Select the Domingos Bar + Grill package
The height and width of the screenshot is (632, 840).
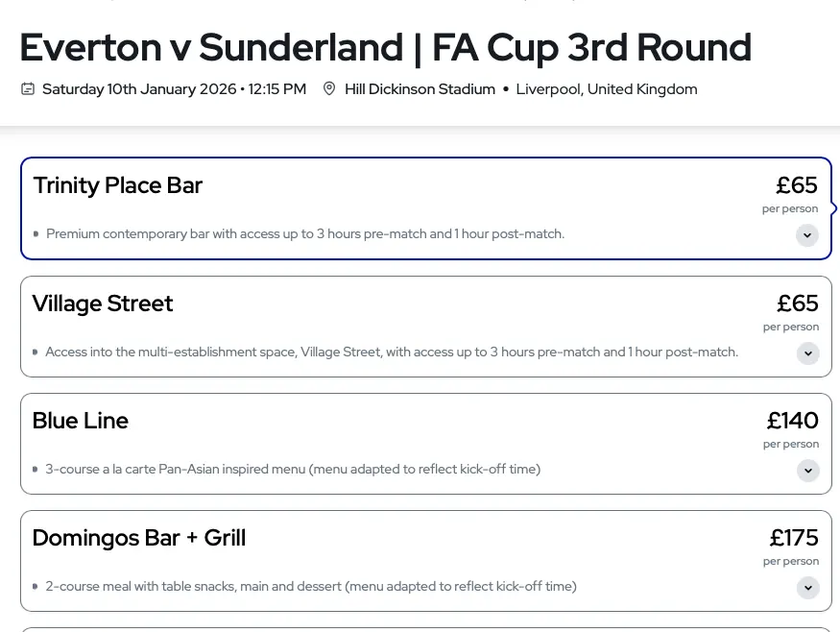coord(139,538)
